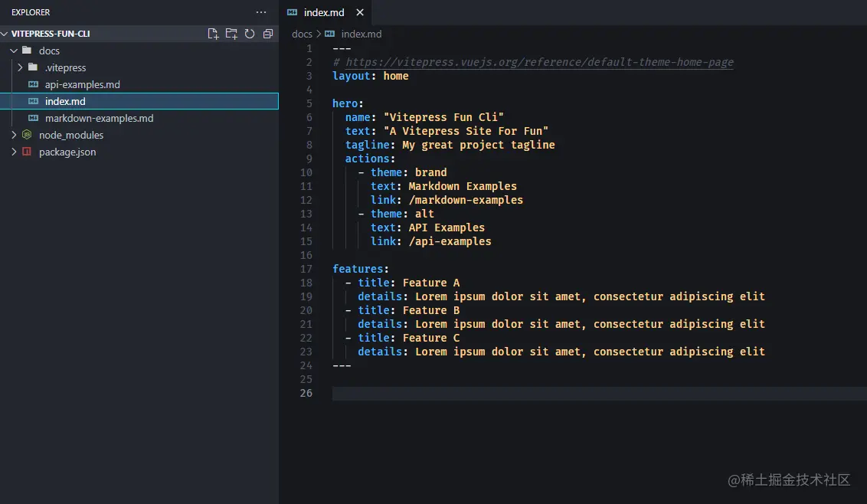Click the "layout" key on line 3
Screen dimensions: 867x504
[x=351, y=77]
